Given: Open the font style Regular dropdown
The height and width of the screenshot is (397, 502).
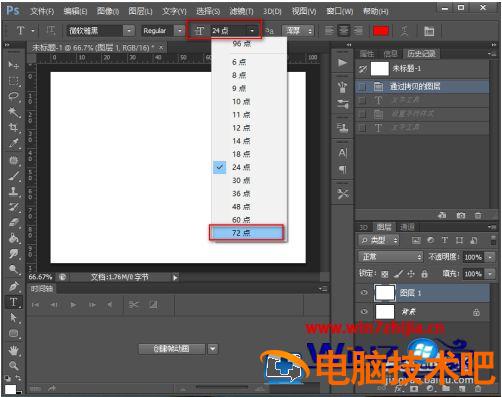Looking at the screenshot, I should pyautogui.click(x=180, y=31).
